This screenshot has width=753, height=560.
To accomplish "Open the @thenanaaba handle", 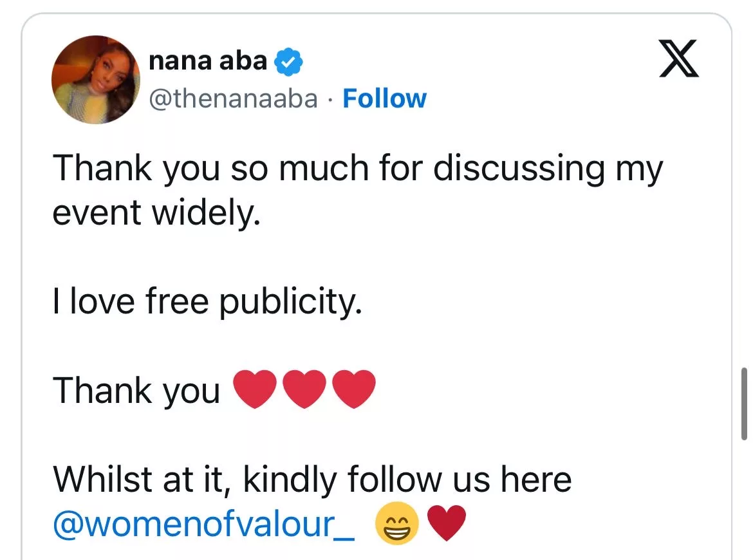I will pyautogui.click(x=234, y=98).
